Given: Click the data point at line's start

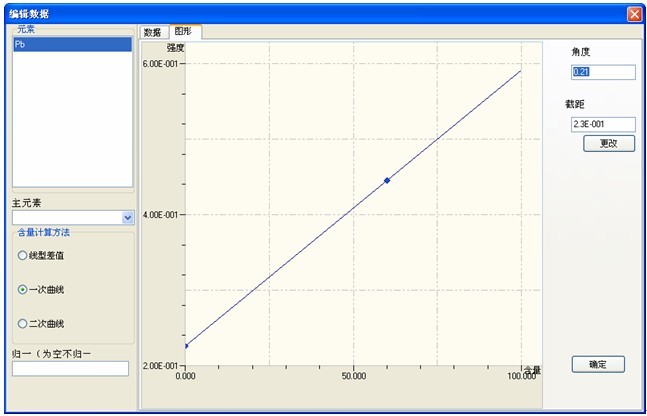Looking at the screenshot, I should [x=186, y=346].
